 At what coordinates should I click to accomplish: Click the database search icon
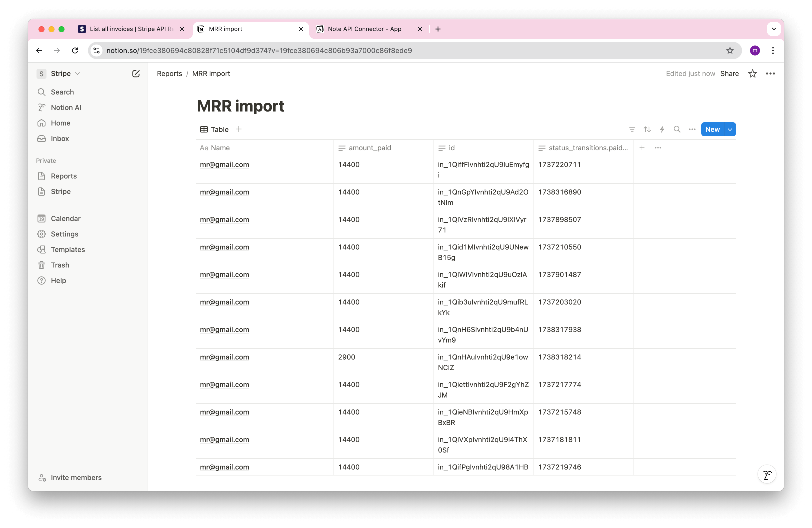pyautogui.click(x=677, y=129)
